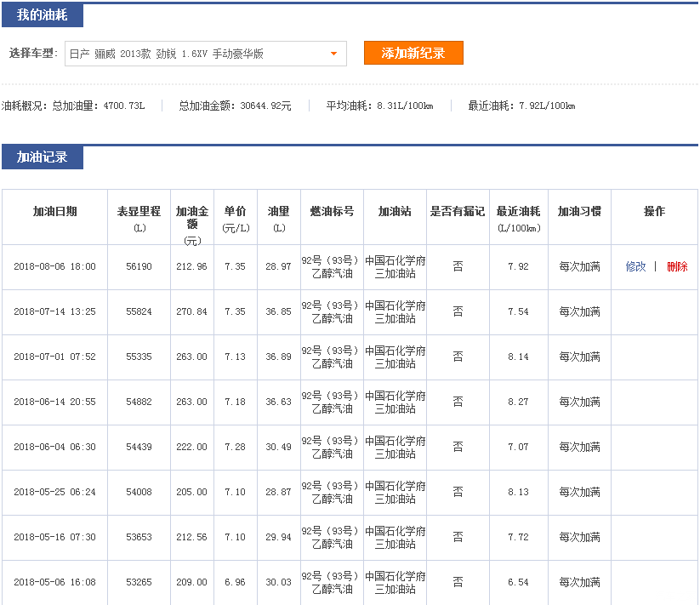The height and width of the screenshot is (605, 700).
Task: Click the orange arrow in car selector
Action: point(333,54)
